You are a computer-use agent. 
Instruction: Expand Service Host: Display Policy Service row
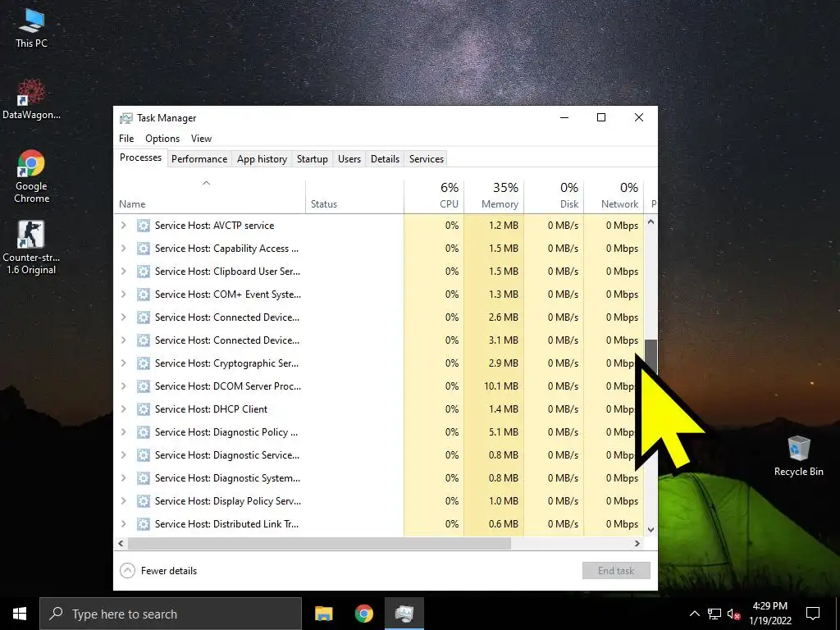pos(123,501)
